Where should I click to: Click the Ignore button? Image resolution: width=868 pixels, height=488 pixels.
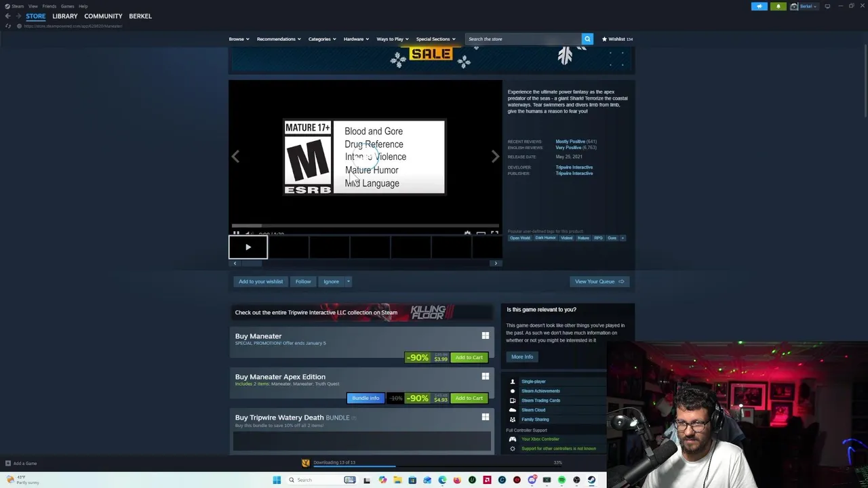click(x=331, y=281)
